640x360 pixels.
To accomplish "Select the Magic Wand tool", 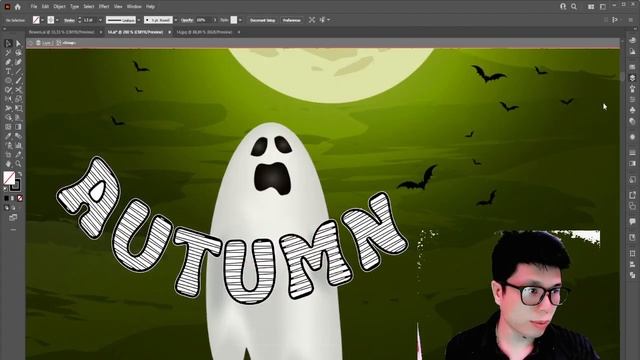I will tap(8, 53).
